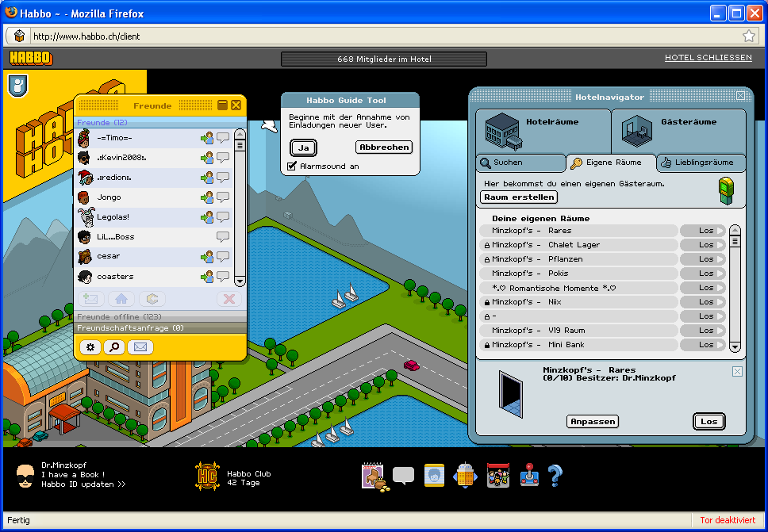Open chat bubble for coasters
Image resolution: width=768 pixels, height=532 pixels.
point(223,277)
